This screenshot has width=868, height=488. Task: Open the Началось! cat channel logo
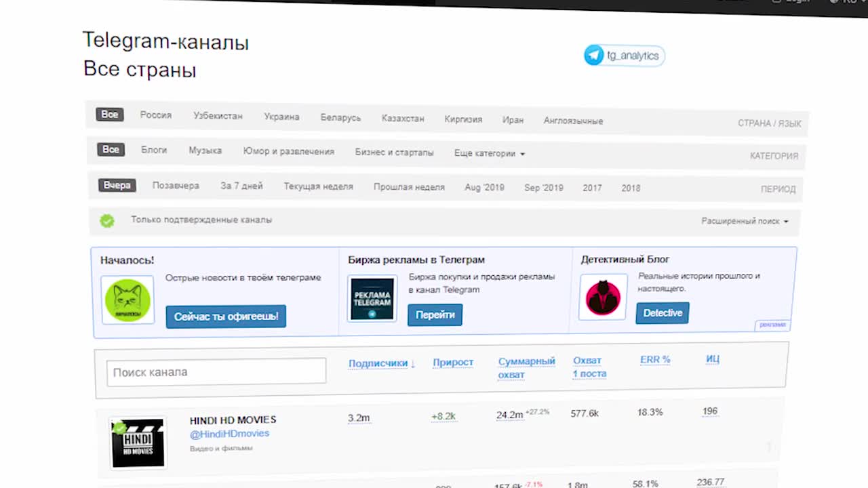click(128, 300)
